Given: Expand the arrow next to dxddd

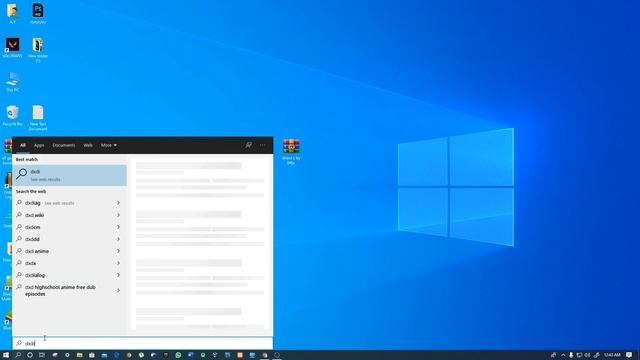Looking at the screenshot, I should (118, 239).
